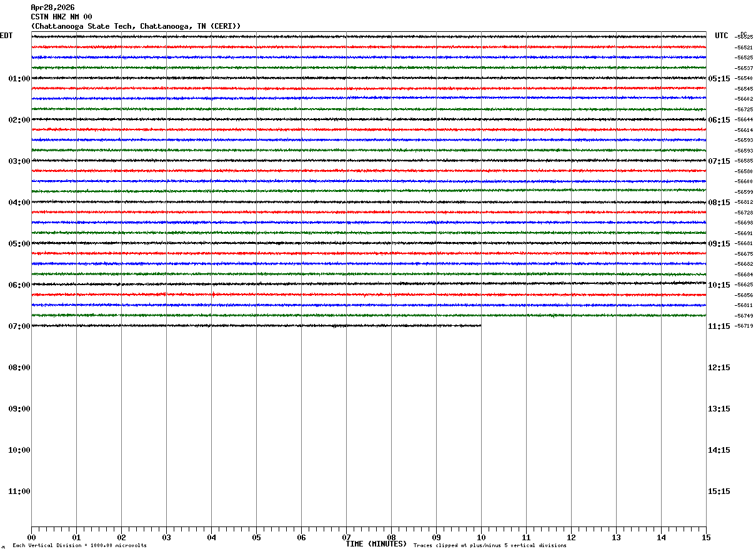
Task: Click the 10:00 EDT hour label
Action: pyautogui.click(x=19, y=450)
